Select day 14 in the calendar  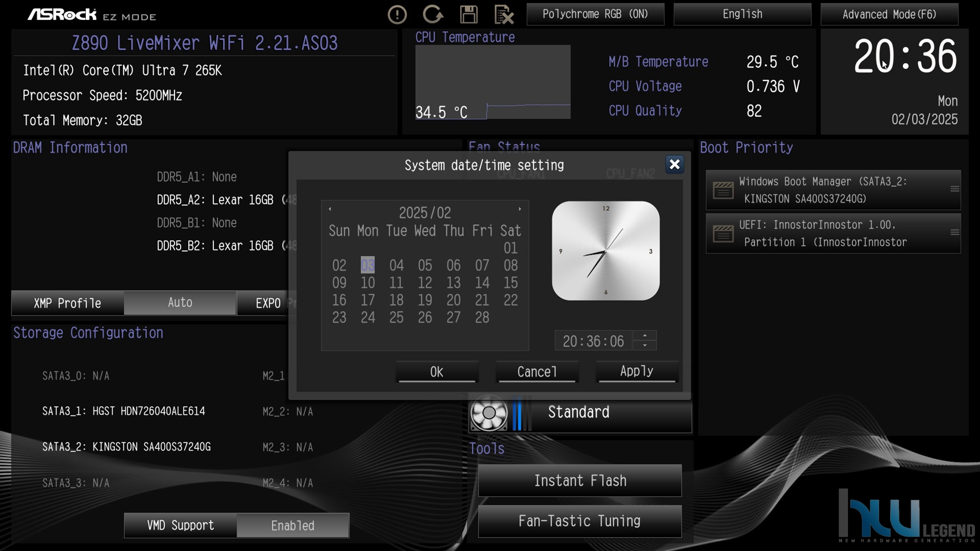coord(482,283)
